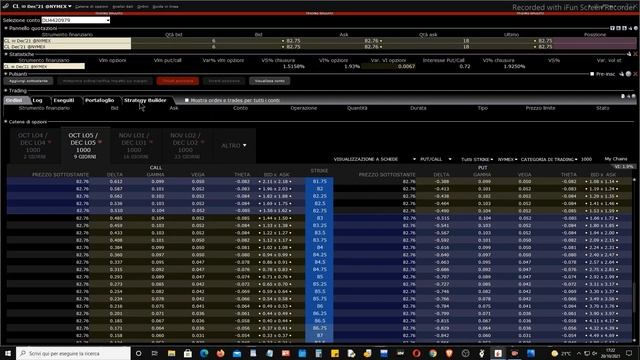This screenshot has height=360, width=640.
Task: Collapse the Statistiche section
Action: pos(6,54)
